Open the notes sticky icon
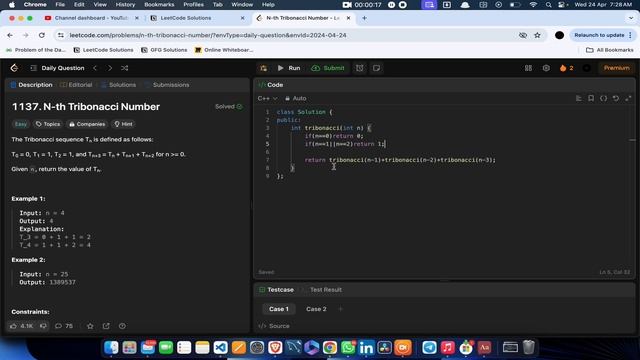 376,68
